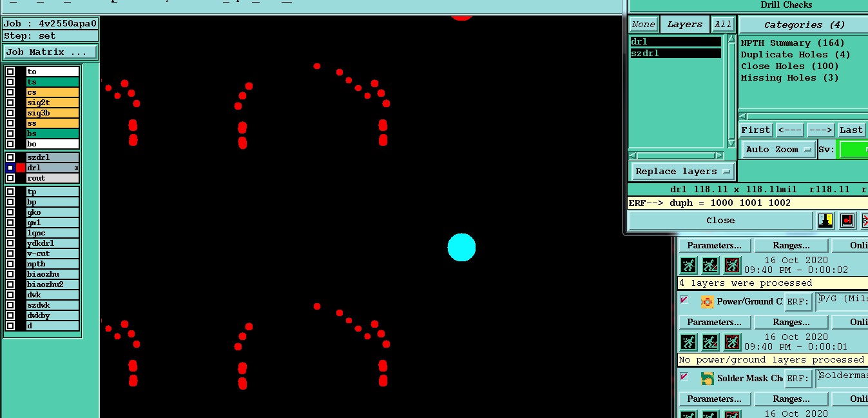The height and width of the screenshot is (418, 868).
Task: Open Ranges... above '4 layers were processed'
Action: (791, 245)
